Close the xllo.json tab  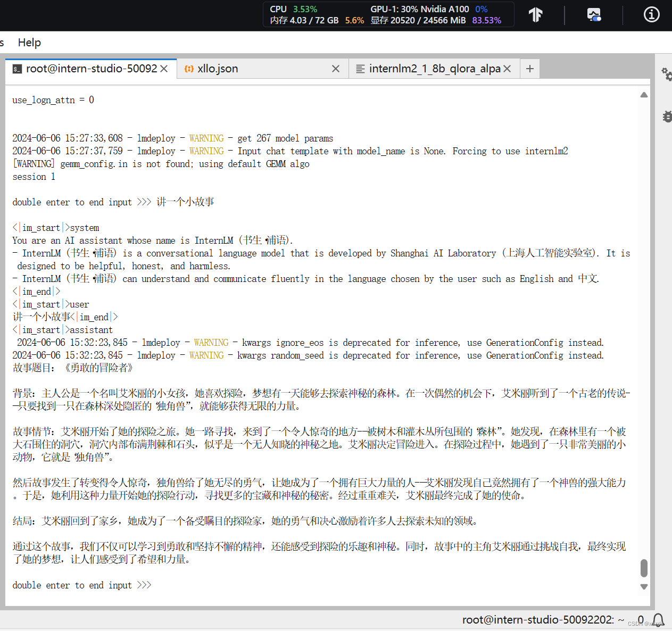tap(336, 69)
